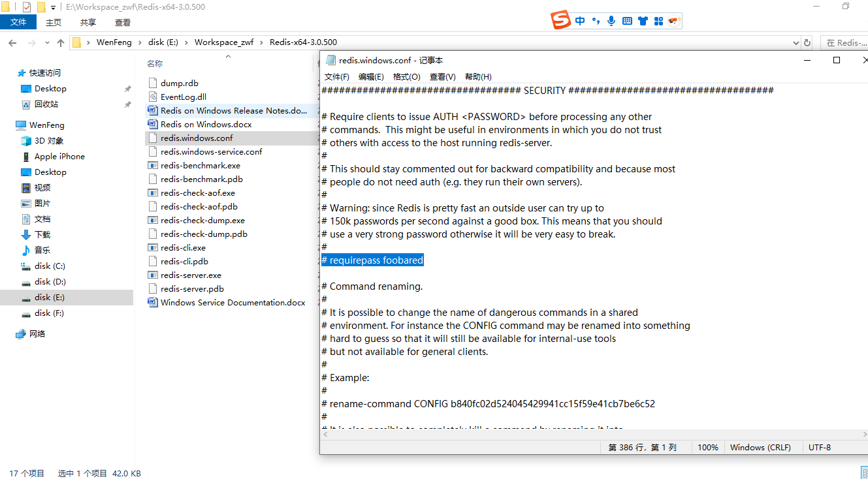
Task: Select 回收站 in the navigation pane
Action: point(46,104)
